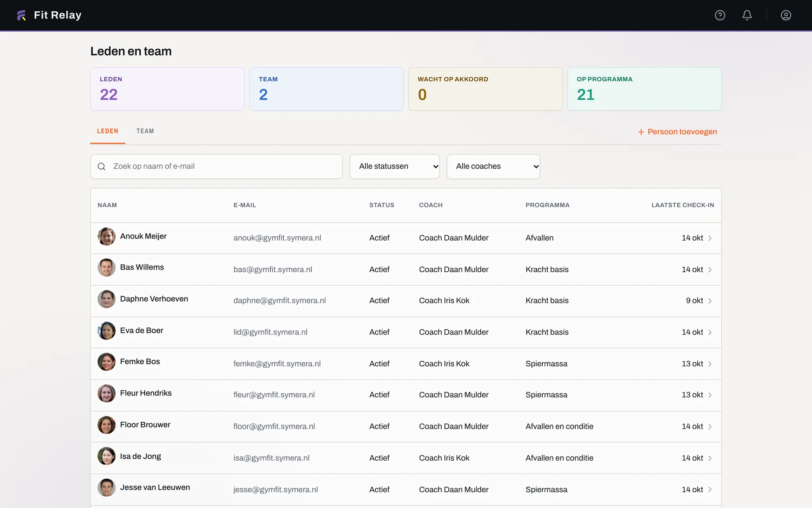
Task: Click email fleur@gymfit.symera.nl
Action: click(274, 395)
